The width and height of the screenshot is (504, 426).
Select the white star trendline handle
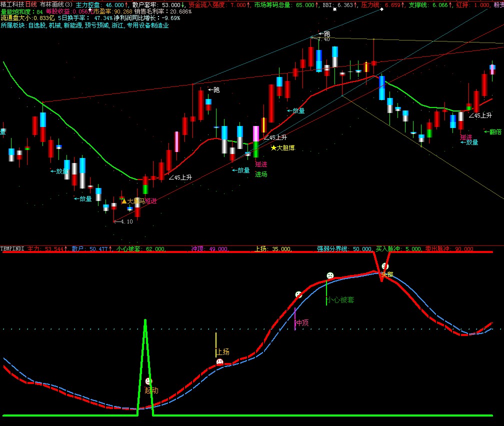334,9
